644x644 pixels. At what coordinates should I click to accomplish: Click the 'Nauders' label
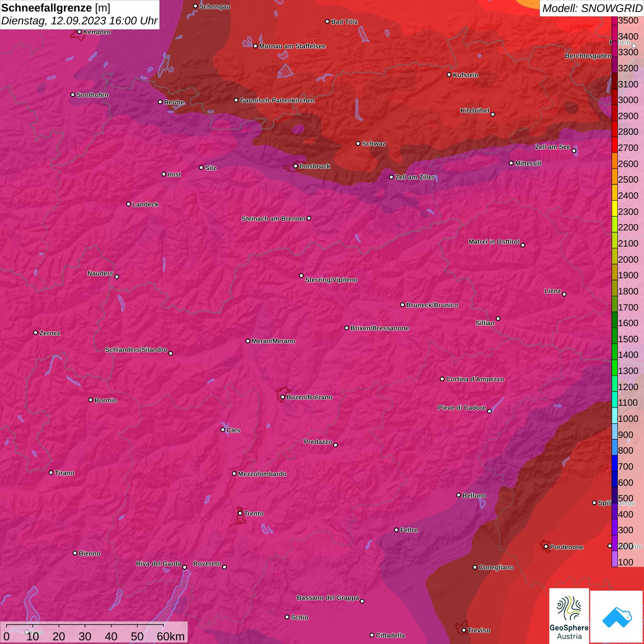point(100,273)
